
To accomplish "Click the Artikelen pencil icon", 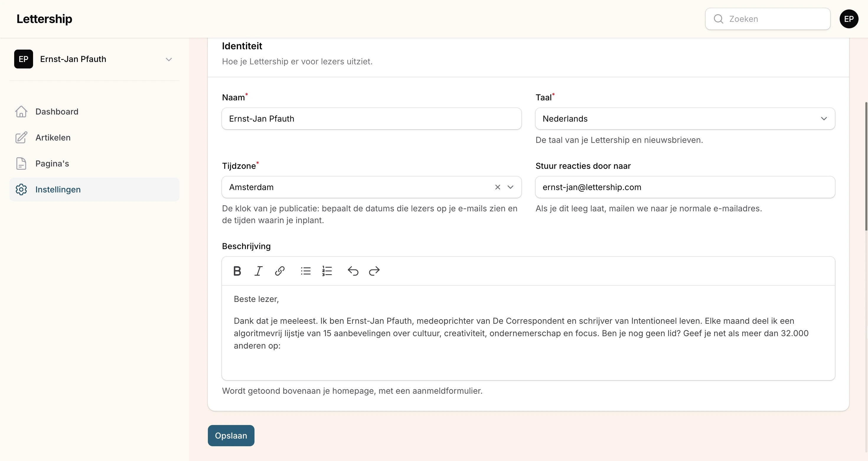I will pos(21,138).
